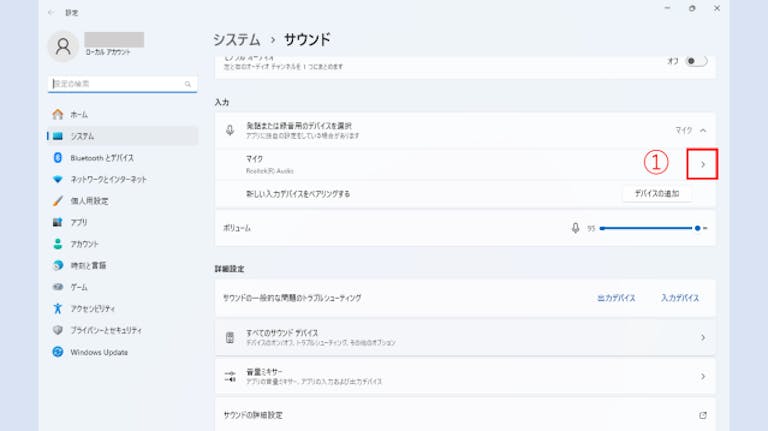Click すべてのサウンド デバイス speaker icon
The width and height of the screenshot is (768, 431).
[x=230, y=337]
